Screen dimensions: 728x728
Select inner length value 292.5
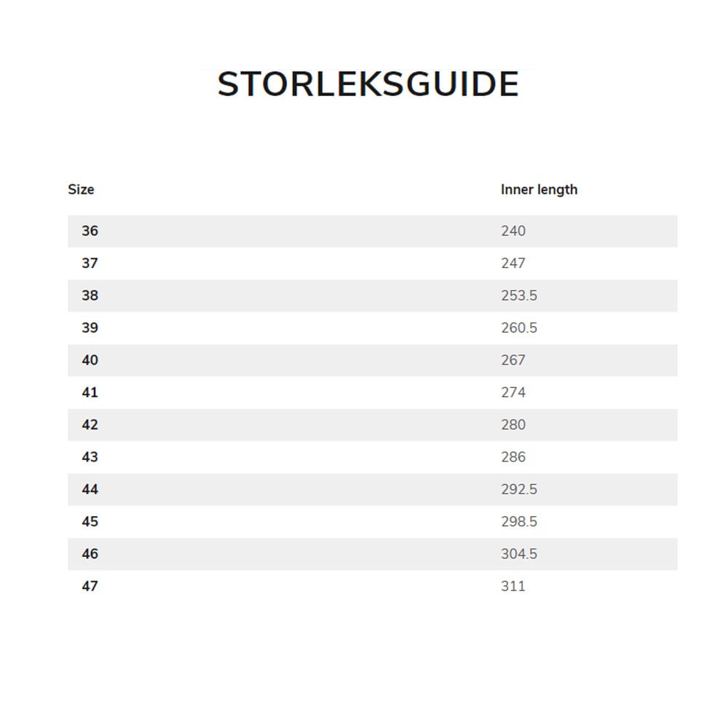coord(519,489)
